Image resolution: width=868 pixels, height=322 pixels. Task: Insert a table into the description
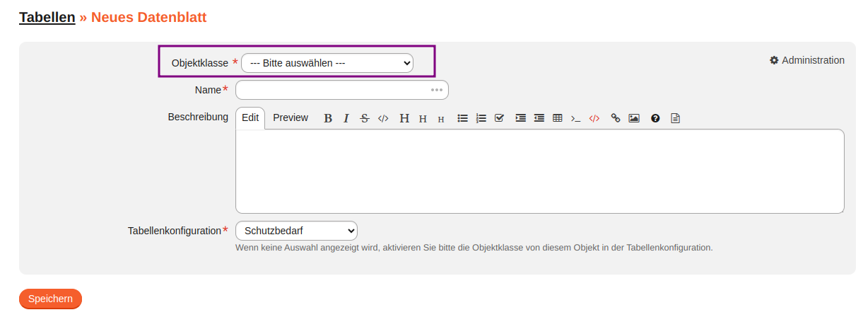557,118
